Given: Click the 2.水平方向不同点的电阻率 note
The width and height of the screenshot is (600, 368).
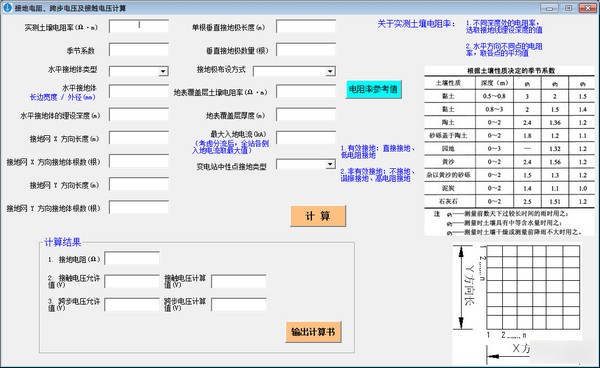Looking at the screenshot, I should [x=504, y=50].
